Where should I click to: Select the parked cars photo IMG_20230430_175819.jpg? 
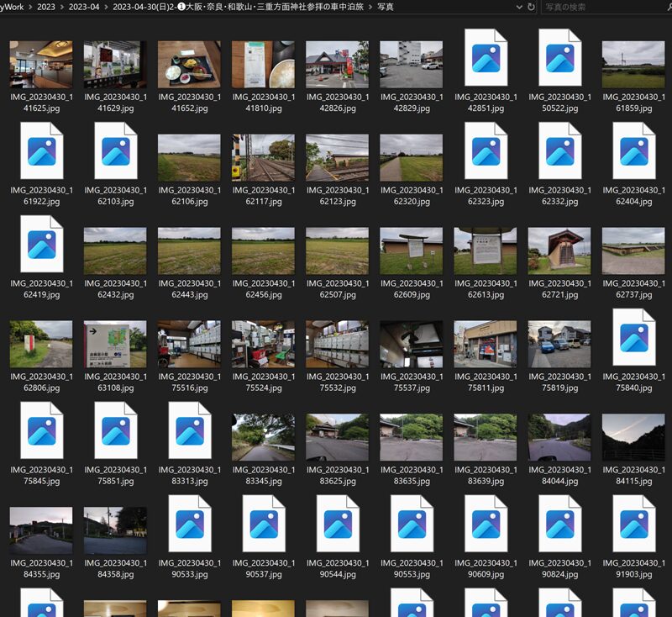click(559, 344)
